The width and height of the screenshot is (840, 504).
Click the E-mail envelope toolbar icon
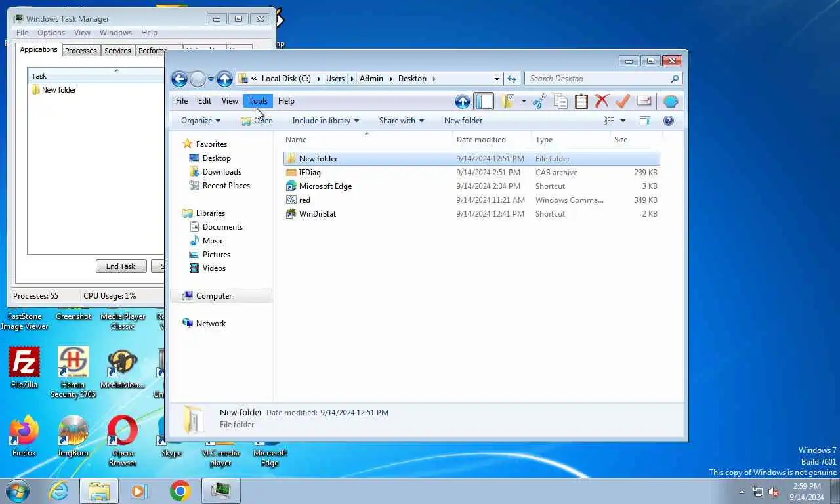pyautogui.click(x=644, y=101)
